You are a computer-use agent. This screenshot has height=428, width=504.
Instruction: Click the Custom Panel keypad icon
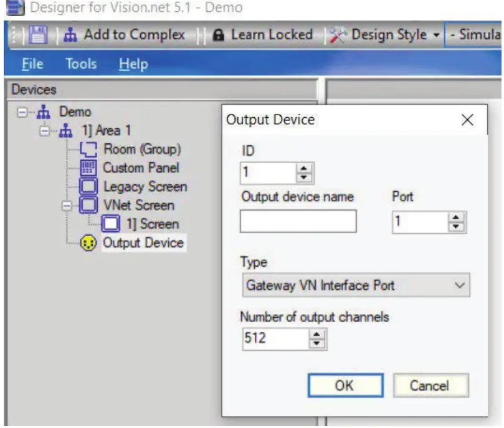point(88,168)
